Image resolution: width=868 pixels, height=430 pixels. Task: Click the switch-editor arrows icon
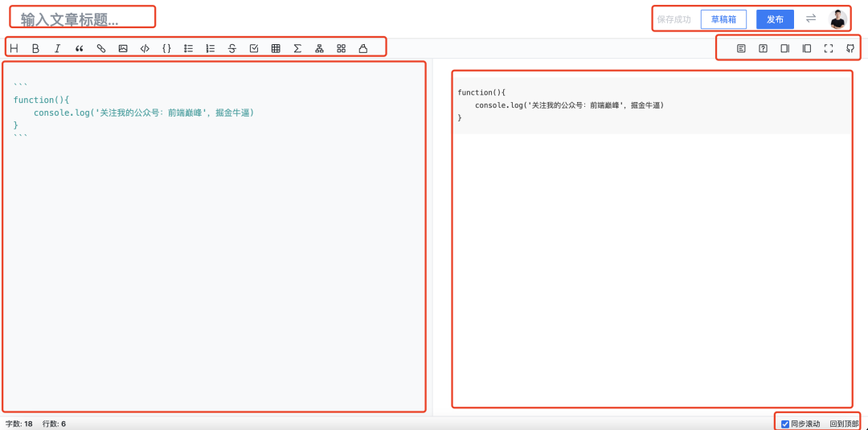pos(811,18)
